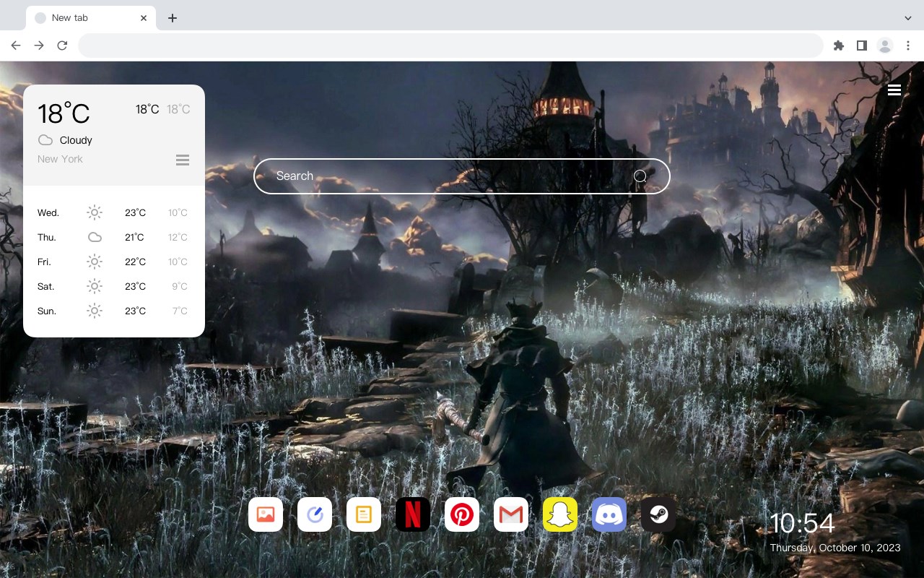Open the Chrome extensions puzzle icon
This screenshot has width=924, height=578.
click(838, 46)
